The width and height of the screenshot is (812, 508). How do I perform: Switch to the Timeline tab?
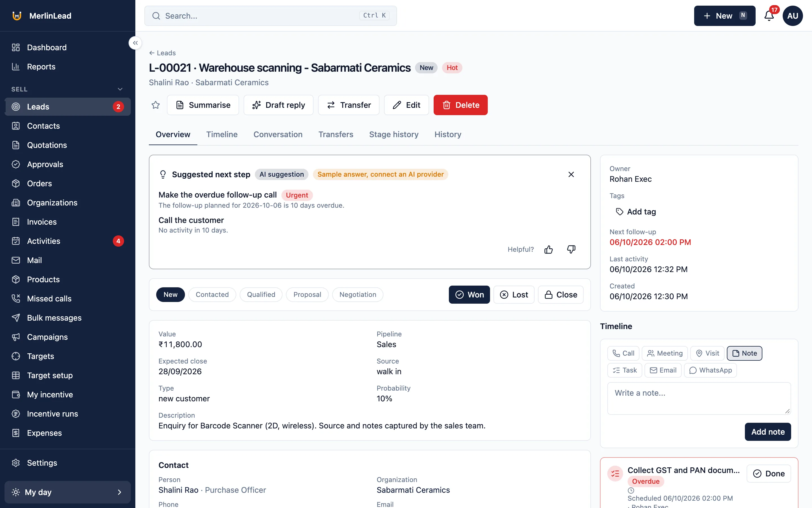222,134
